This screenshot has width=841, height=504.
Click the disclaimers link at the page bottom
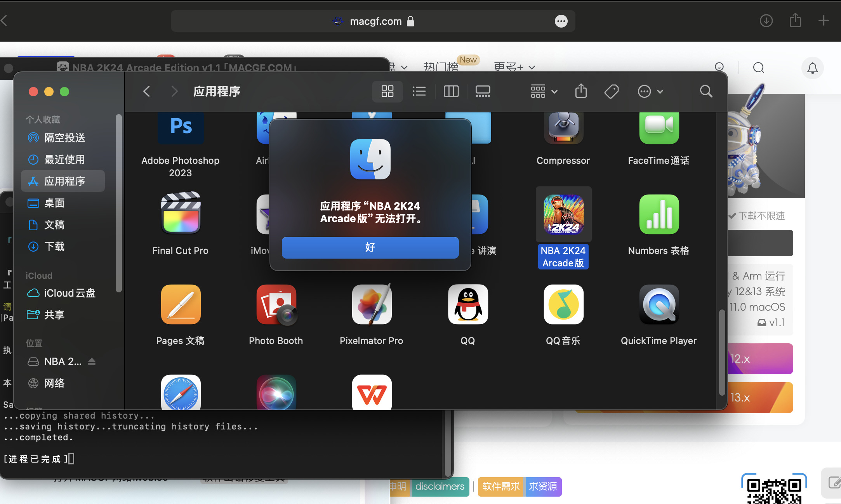tap(440, 487)
